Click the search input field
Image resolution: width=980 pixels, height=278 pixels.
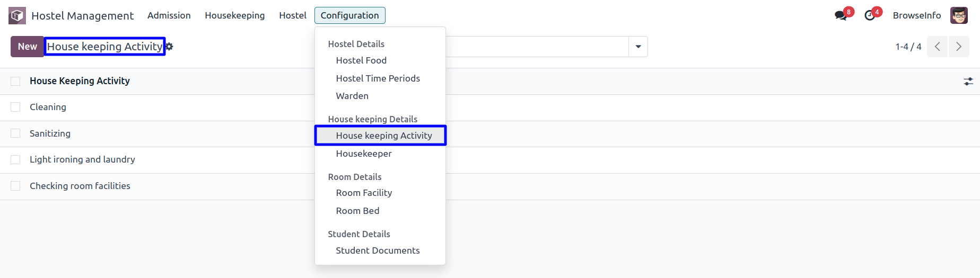click(537, 47)
